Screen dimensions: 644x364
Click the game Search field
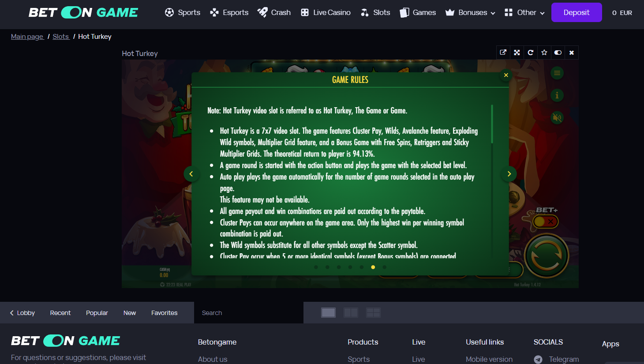tap(249, 313)
